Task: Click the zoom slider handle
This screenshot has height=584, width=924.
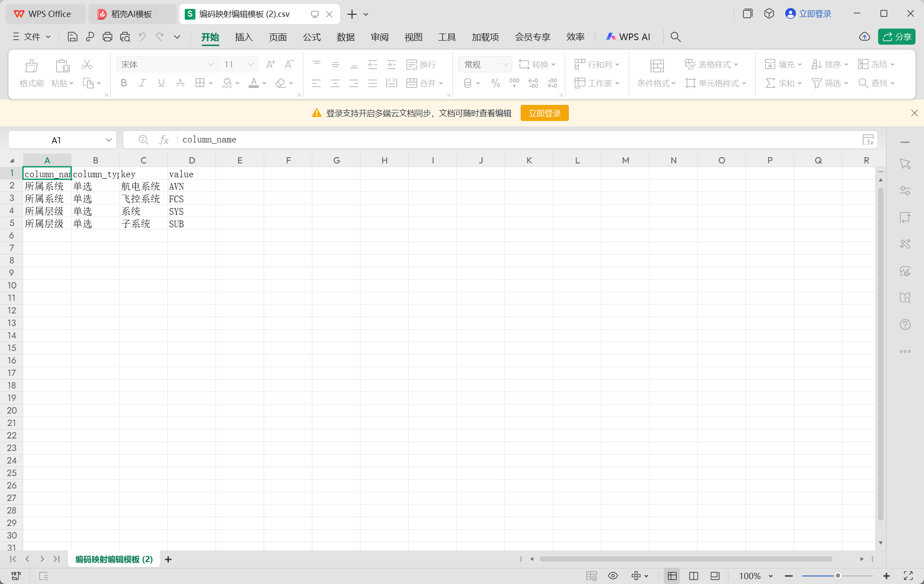Action: 837,576
